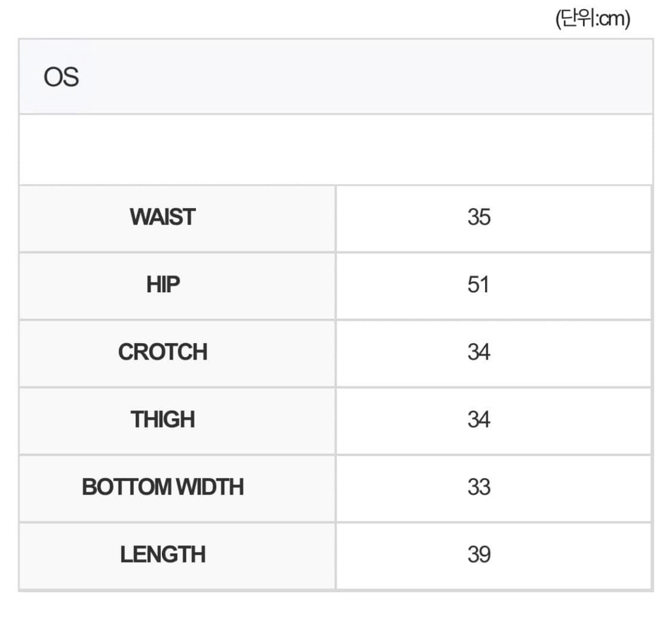Screen dimensions: 672x623
Task: Click the Korean text 단위 above table
Action: coord(575,20)
